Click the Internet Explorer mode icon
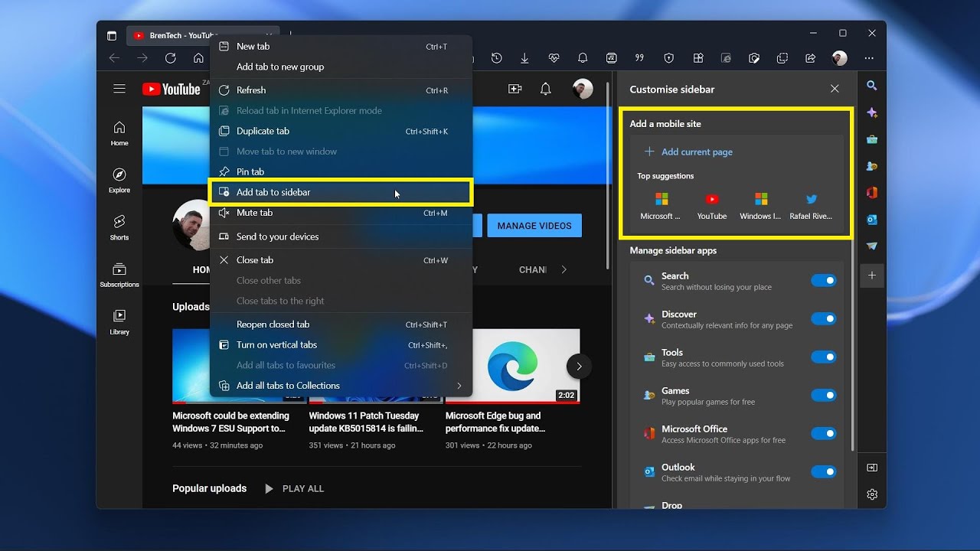Screen dimensions: 980x551 (x=726, y=58)
